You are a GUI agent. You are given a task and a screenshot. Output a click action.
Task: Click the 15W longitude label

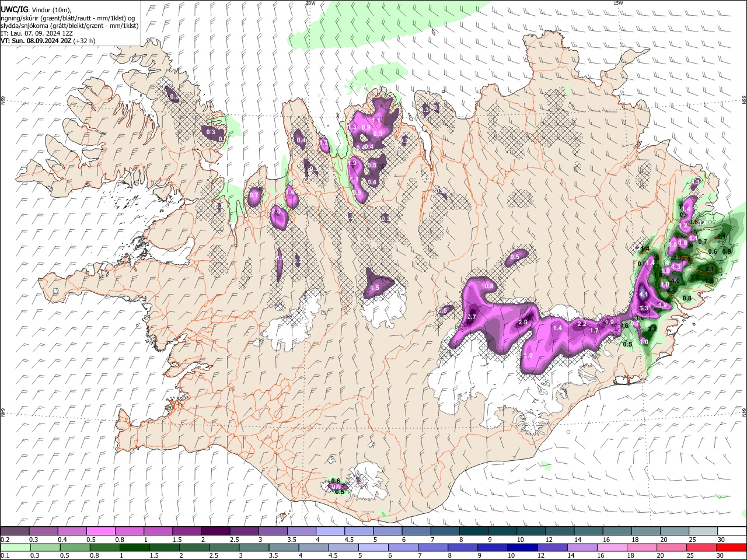click(618, 3)
